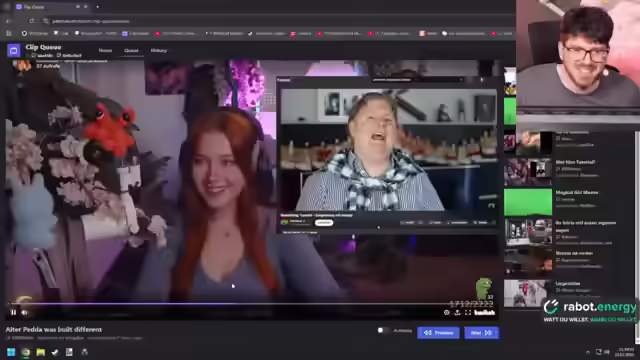Click the site info icon in address bar
The width and height of the screenshot is (640, 360).
click(46, 21)
